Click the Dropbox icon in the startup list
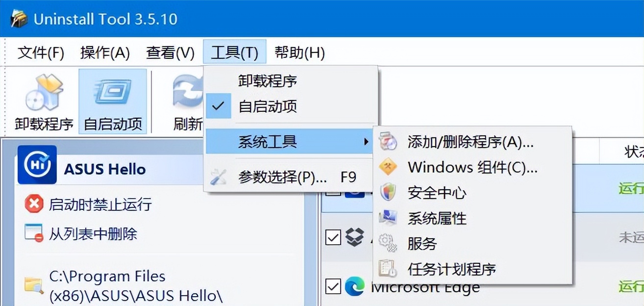The image size is (644, 306). coord(355,237)
